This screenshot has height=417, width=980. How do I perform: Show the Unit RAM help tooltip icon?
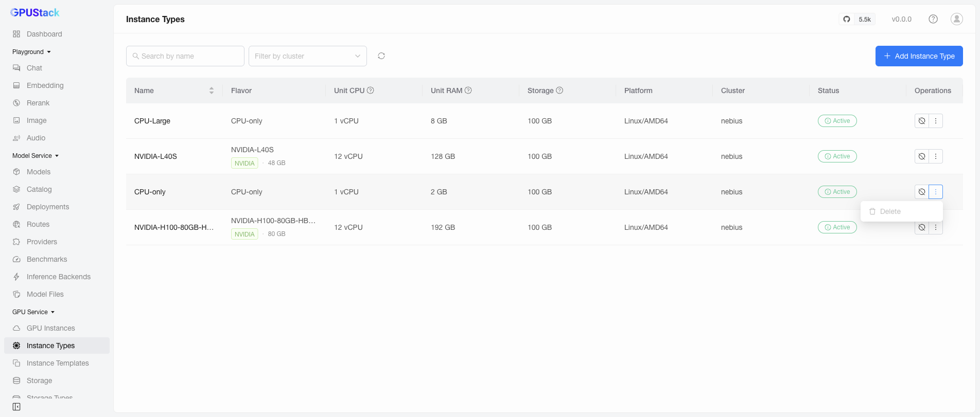(x=468, y=90)
